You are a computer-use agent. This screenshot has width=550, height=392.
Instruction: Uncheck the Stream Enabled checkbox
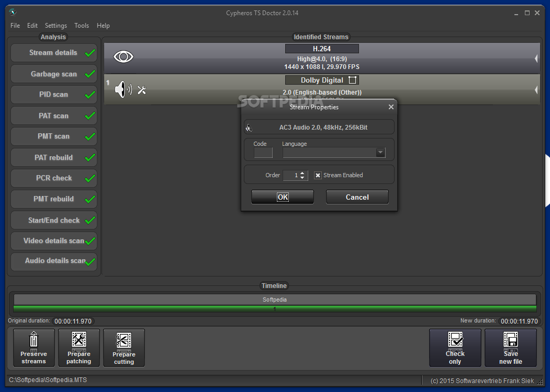[318, 175]
